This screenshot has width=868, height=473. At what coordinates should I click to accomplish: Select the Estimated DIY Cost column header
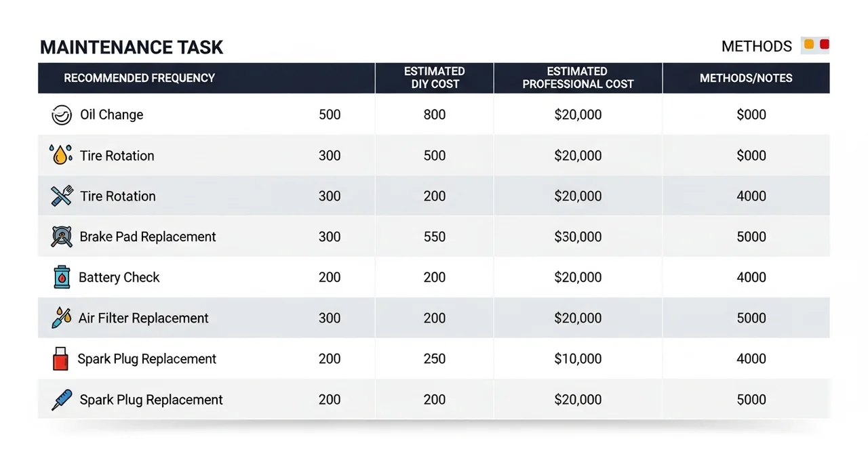434,78
